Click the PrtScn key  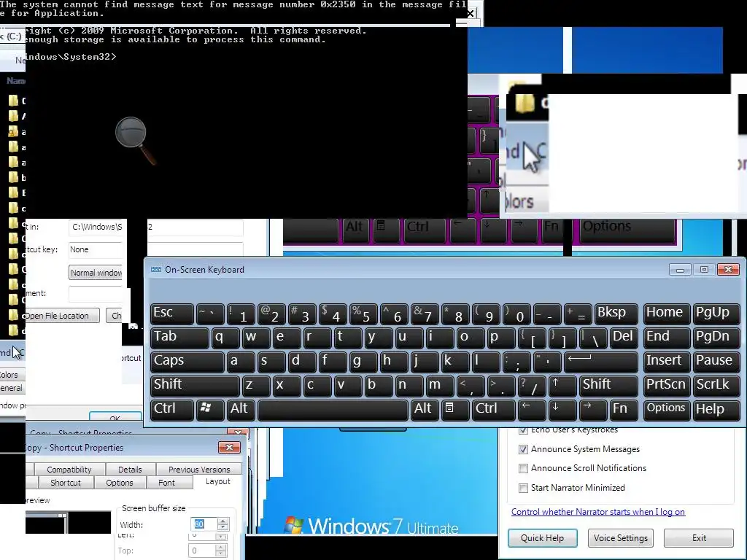[x=666, y=386]
